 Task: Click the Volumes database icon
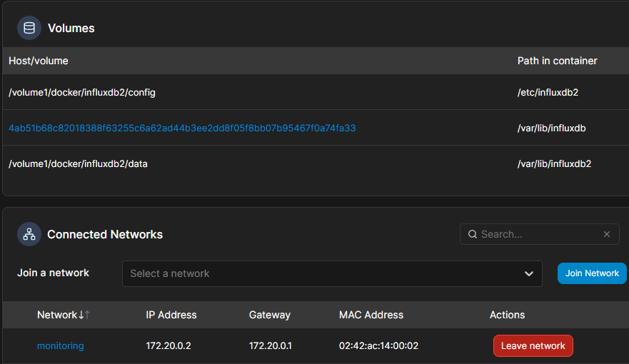[29, 28]
